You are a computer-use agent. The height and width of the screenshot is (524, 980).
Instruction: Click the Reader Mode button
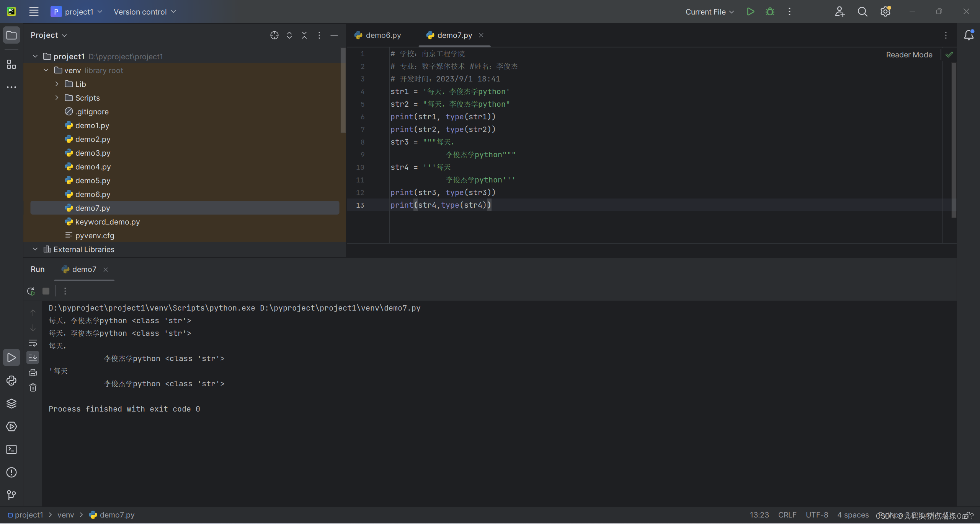click(909, 55)
